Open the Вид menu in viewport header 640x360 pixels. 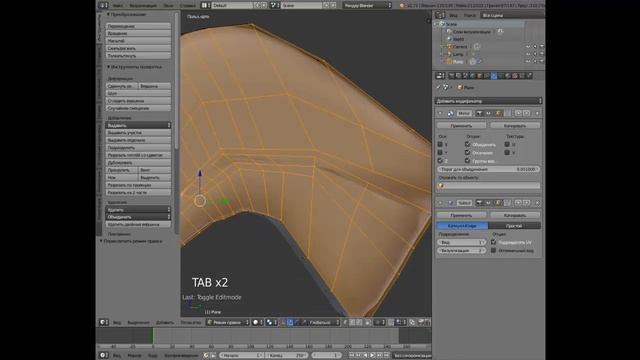point(117,322)
